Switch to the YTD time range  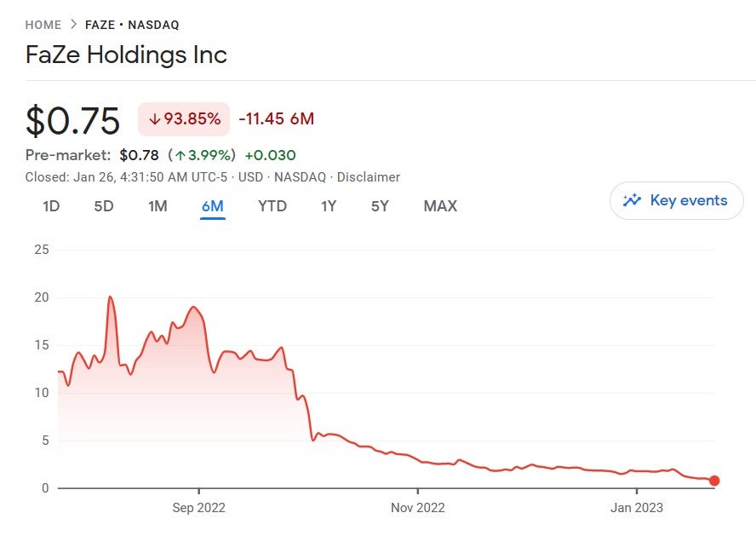coord(272,205)
